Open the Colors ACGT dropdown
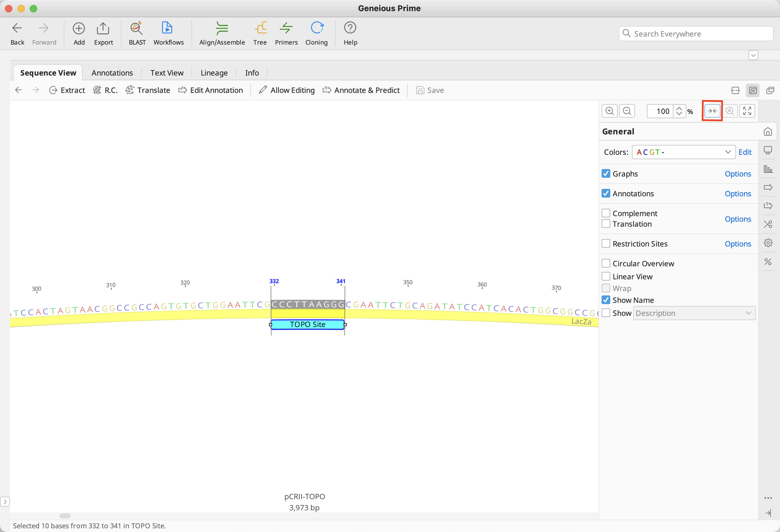Screen dimensions: 780x532 (x=683, y=152)
